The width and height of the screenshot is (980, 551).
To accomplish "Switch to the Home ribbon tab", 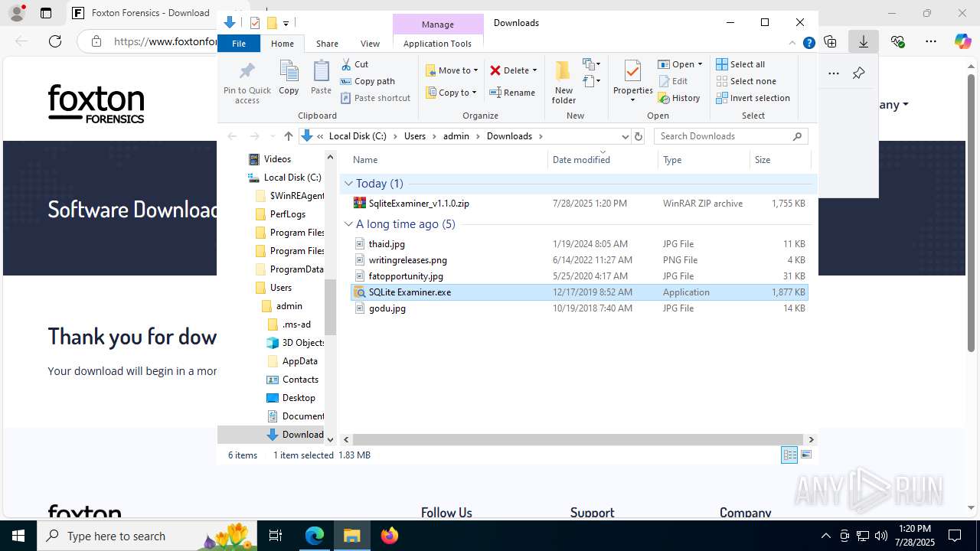I will click(x=283, y=44).
